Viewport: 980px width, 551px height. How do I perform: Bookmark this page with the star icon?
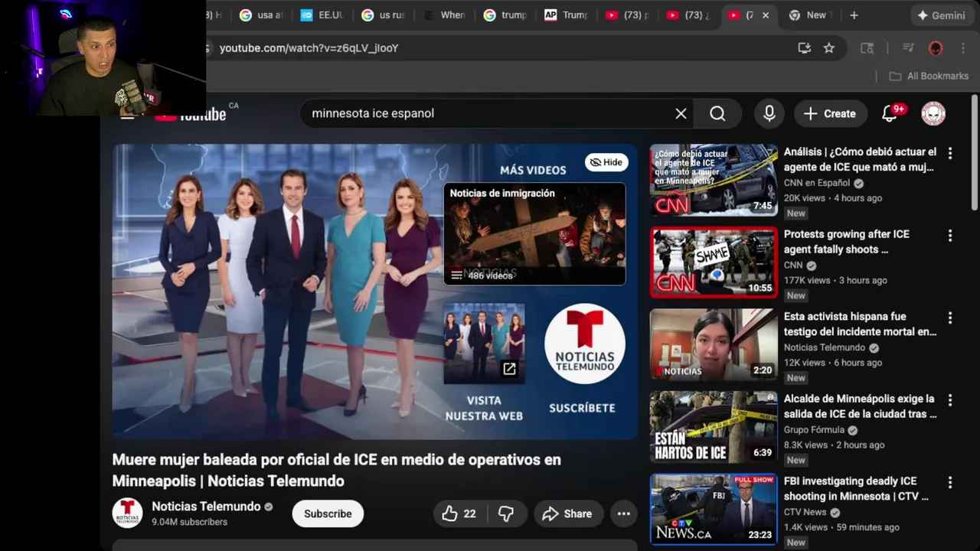[829, 48]
